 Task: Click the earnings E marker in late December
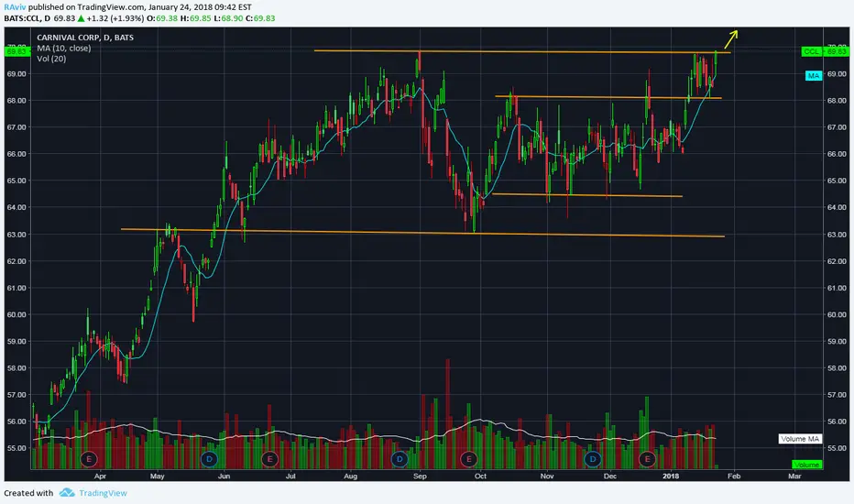pos(647,459)
